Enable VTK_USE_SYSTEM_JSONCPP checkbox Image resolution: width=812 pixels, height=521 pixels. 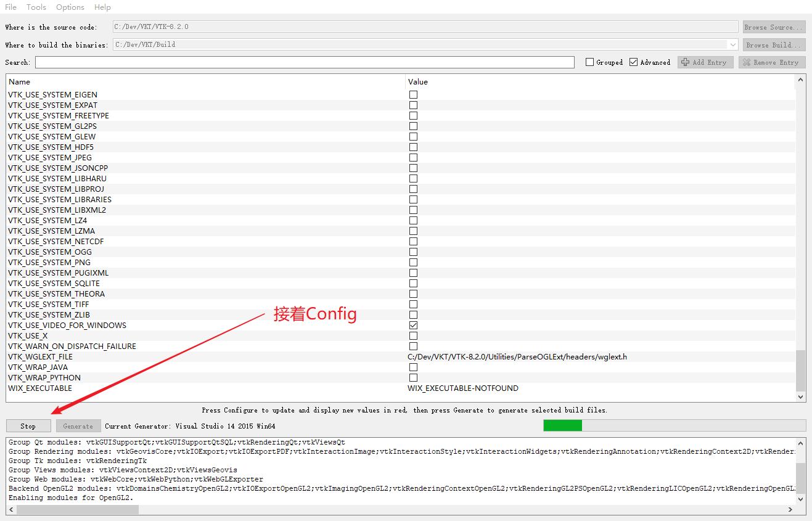click(413, 168)
